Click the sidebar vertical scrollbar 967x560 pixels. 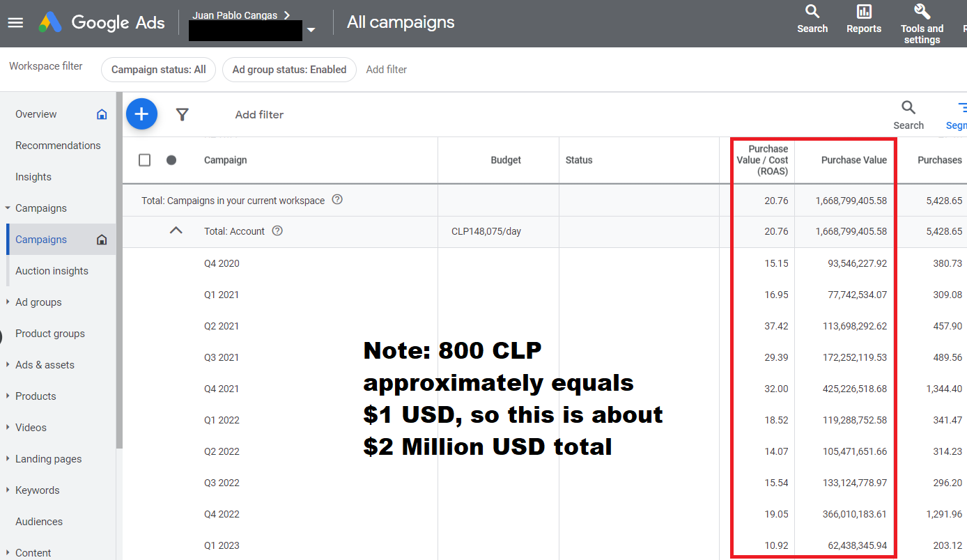point(119,270)
